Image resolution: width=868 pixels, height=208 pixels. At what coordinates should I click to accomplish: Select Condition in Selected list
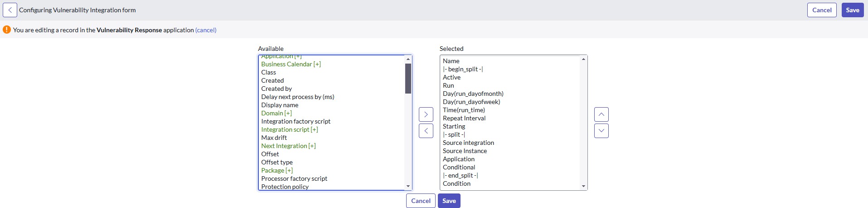click(x=510, y=183)
